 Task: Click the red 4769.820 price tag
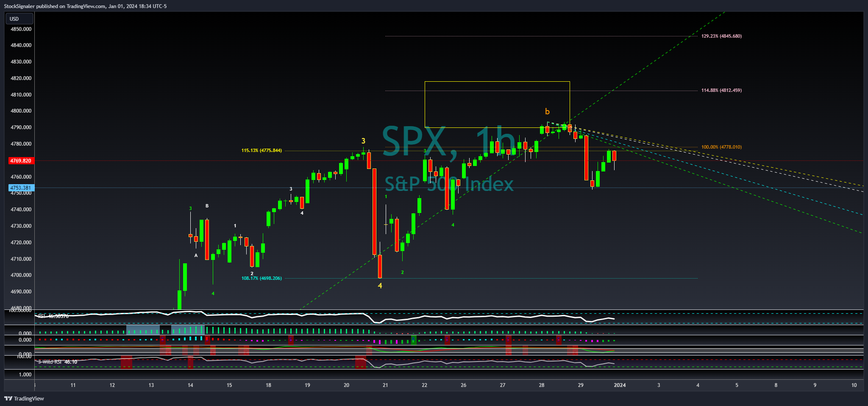click(21, 161)
